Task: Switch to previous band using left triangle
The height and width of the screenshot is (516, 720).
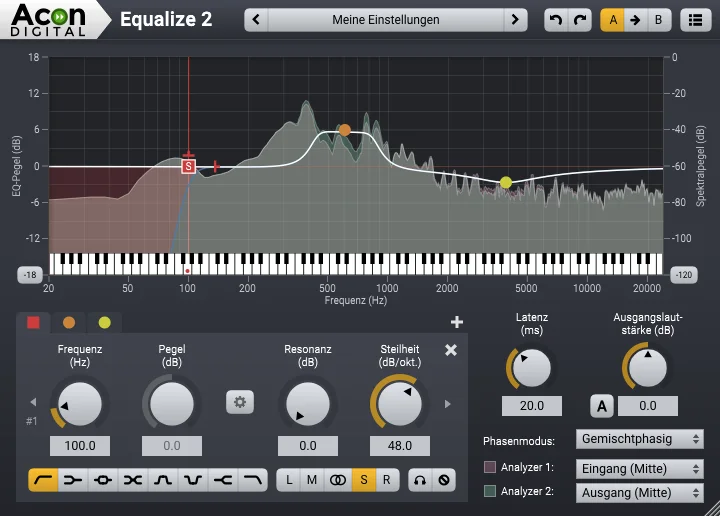Action: [33, 402]
